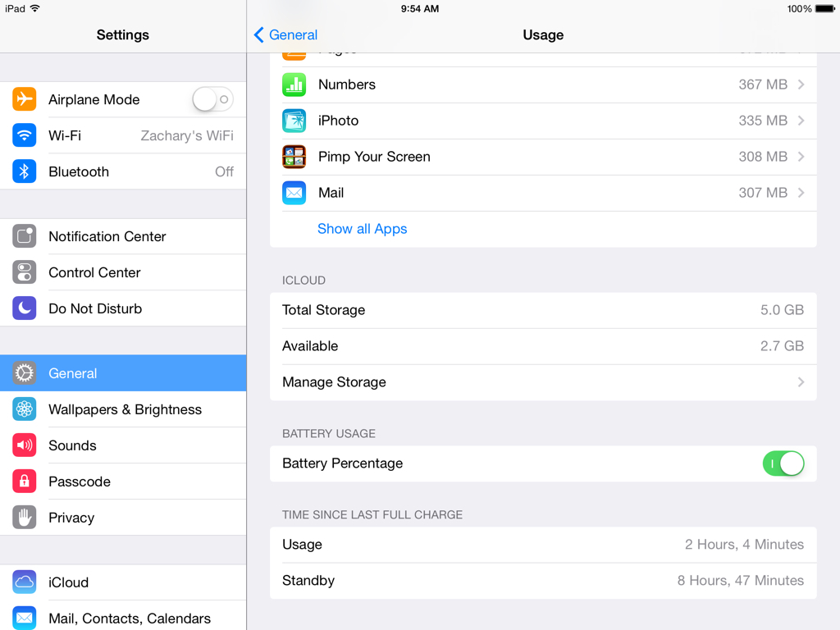This screenshot has width=840, height=630.
Task: Select the Numbers app row
Action: [x=543, y=84]
